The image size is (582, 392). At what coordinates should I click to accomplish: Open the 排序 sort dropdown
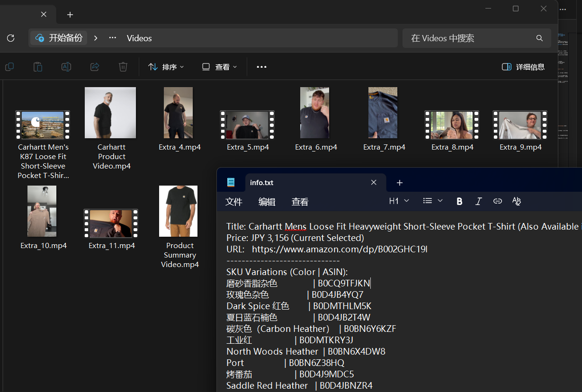(166, 67)
